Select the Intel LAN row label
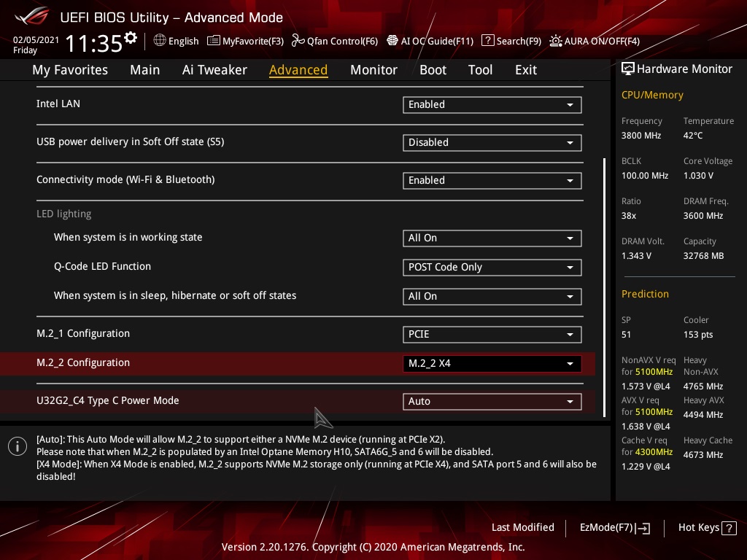 click(x=58, y=104)
